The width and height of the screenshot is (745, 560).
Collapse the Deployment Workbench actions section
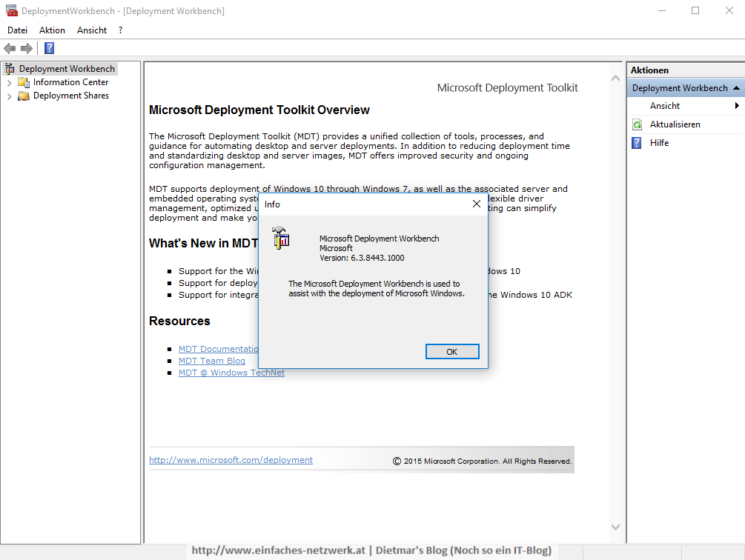736,88
